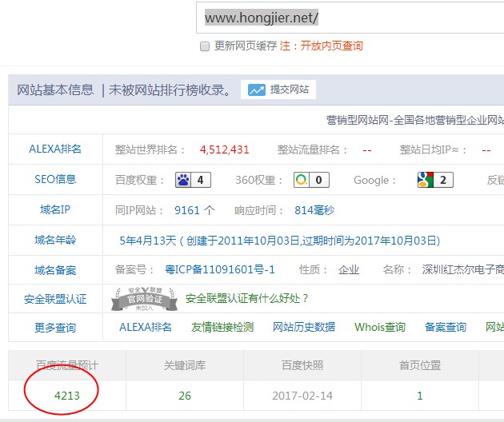Image resolution: width=504 pixels, height=422 pixels.
Task: Click the 企业 nature link
Action: pyautogui.click(x=349, y=270)
